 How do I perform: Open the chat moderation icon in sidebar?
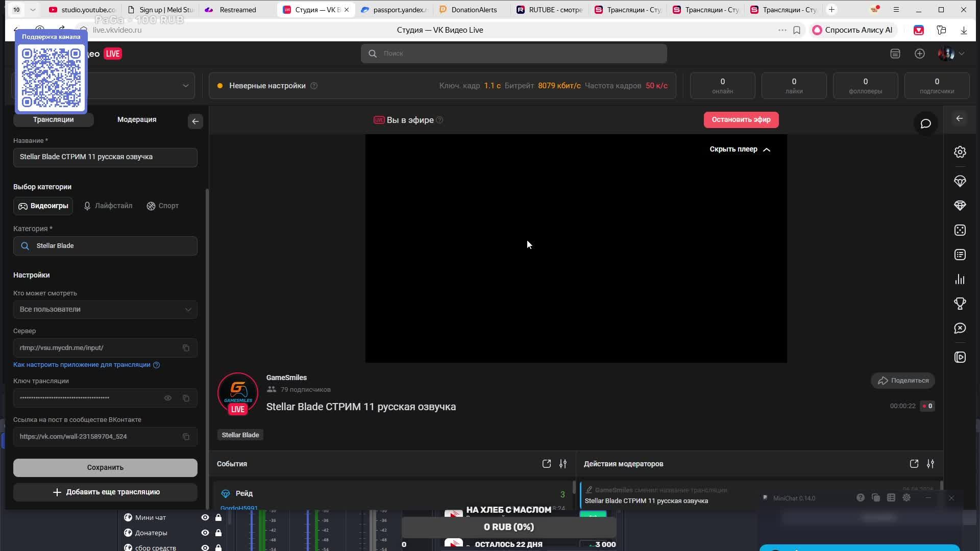[x=960, y=328]
